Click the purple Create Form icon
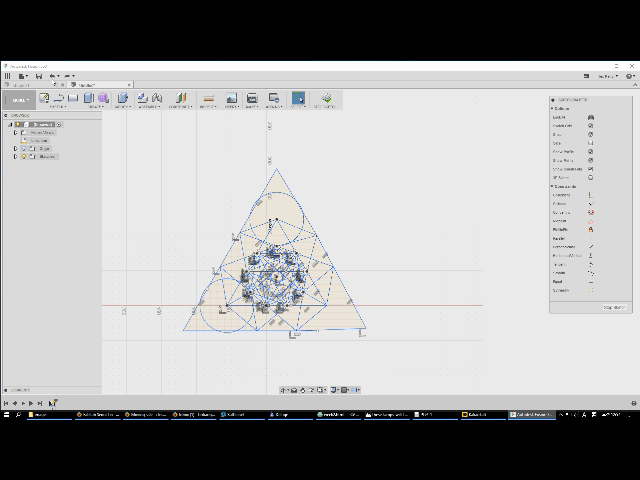Image resolution: width=640 pixels, height=480 pixels. point(103,98)
